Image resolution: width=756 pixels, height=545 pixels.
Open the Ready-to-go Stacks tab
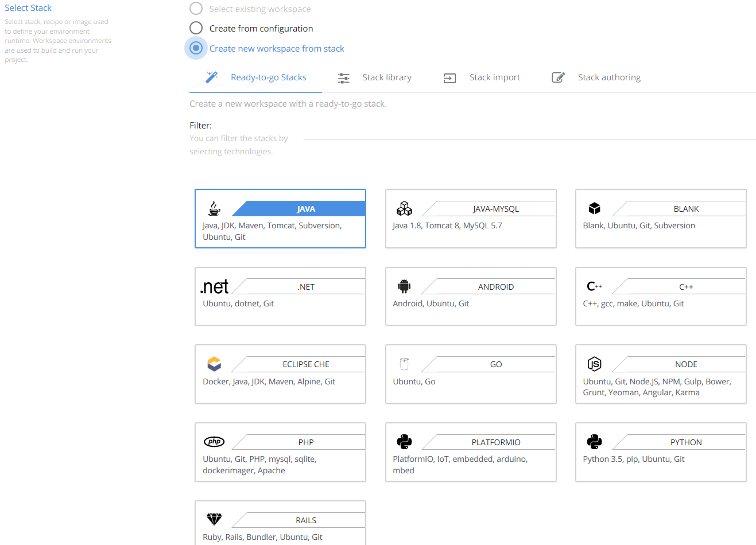256,77
